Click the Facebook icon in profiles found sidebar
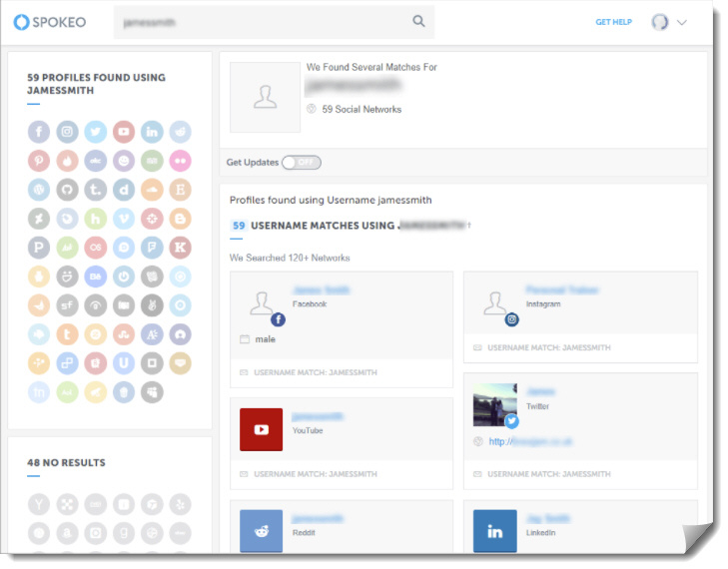 point(39,132)
